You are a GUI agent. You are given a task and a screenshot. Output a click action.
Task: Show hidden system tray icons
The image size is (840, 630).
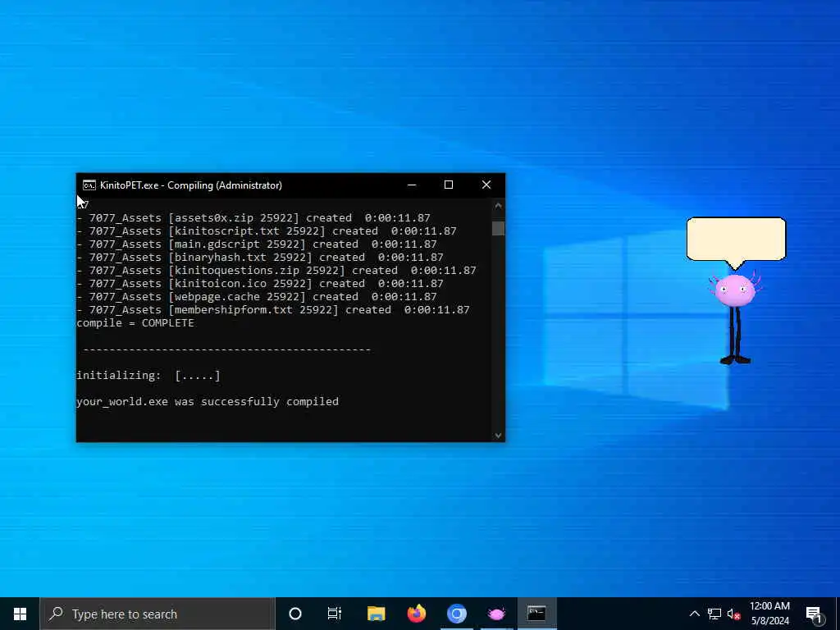pos(694,614)
